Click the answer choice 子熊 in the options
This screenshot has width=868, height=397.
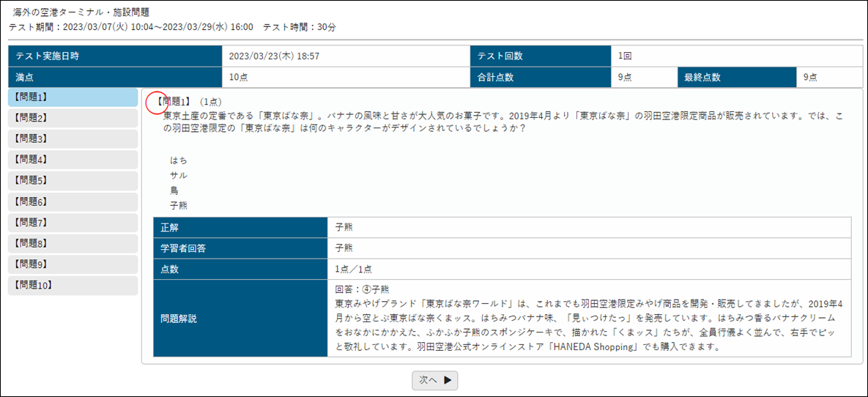178,205
